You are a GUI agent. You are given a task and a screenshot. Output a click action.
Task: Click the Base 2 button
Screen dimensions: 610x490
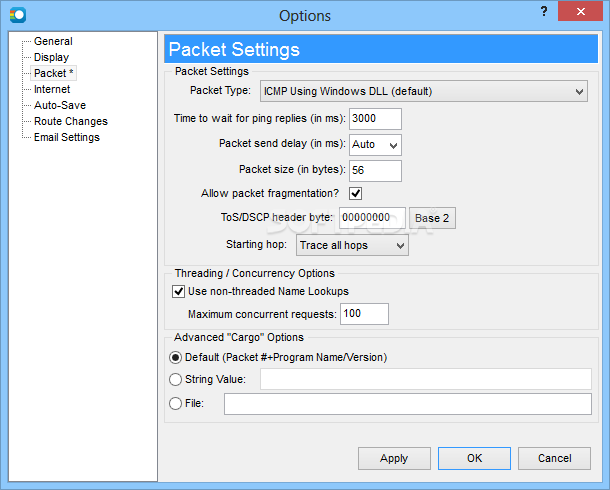(x=432, y=218)
